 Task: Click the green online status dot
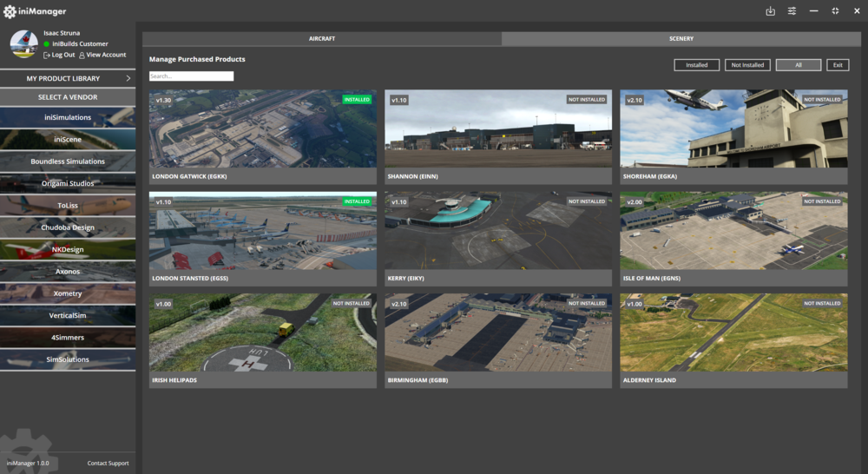(47, 44)
